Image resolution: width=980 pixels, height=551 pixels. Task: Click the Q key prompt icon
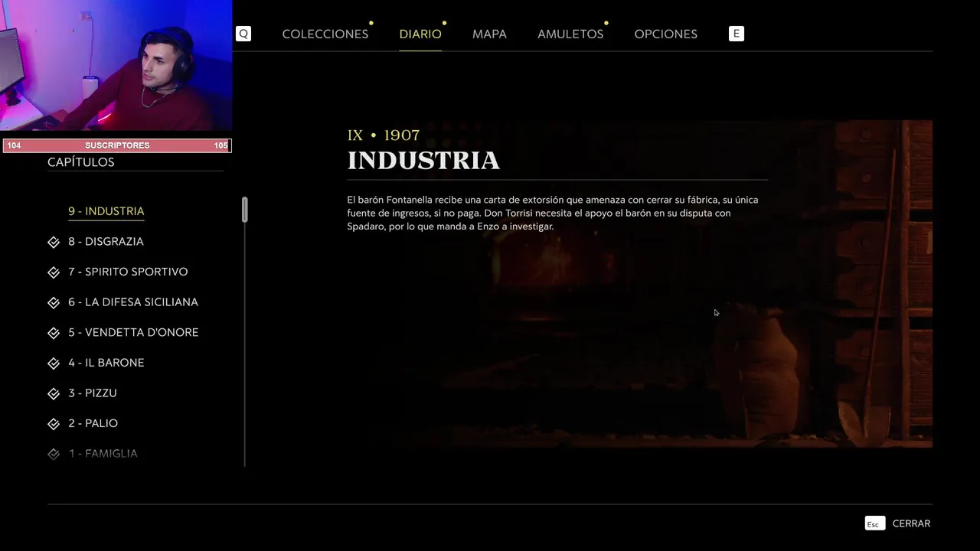(x=243, y=34)
